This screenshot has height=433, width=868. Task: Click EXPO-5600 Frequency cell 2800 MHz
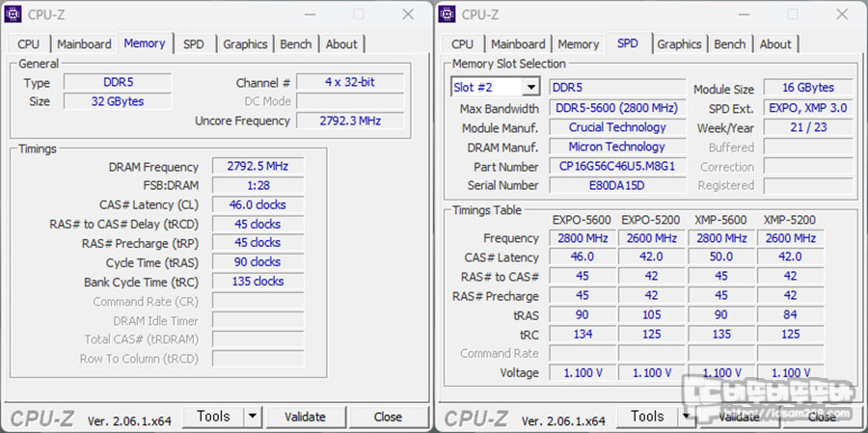(x=583, y=238)
